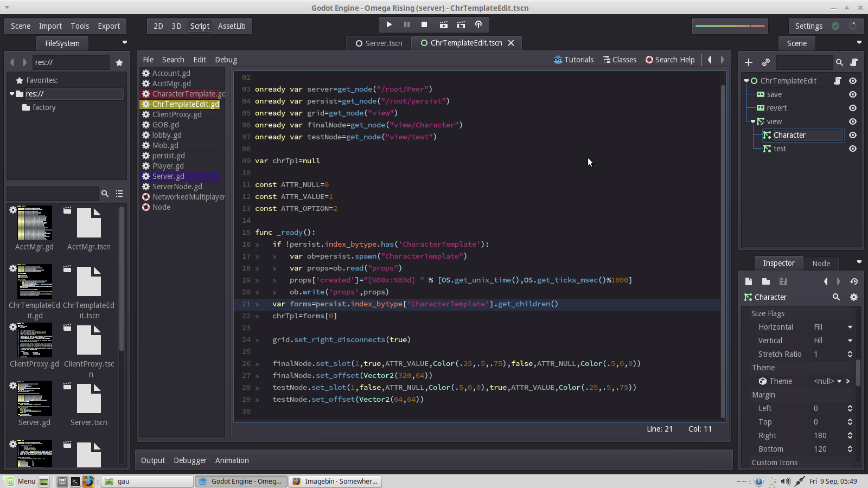Play a custom scene

461,25
